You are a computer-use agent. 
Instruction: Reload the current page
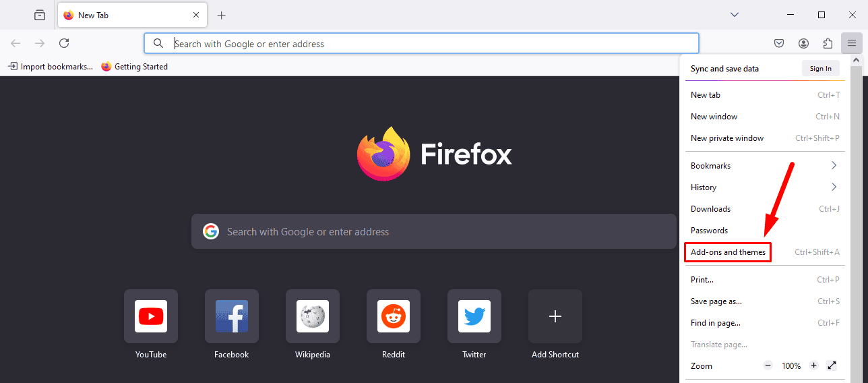64,43
